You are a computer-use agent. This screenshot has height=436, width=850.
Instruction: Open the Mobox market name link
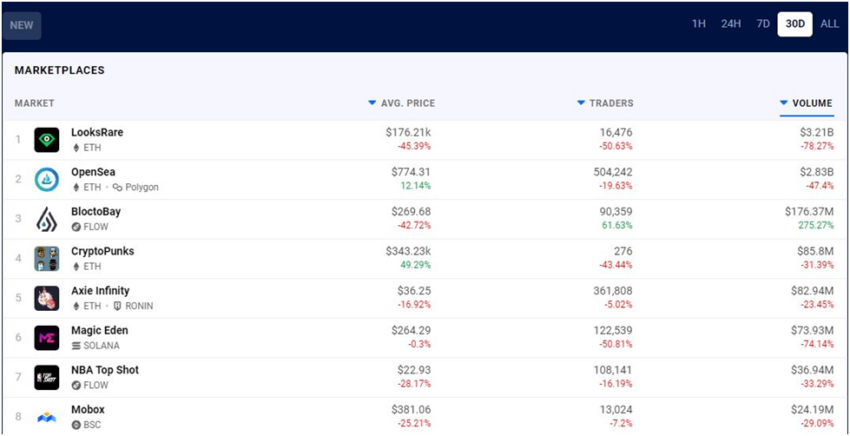pos(88,409)
